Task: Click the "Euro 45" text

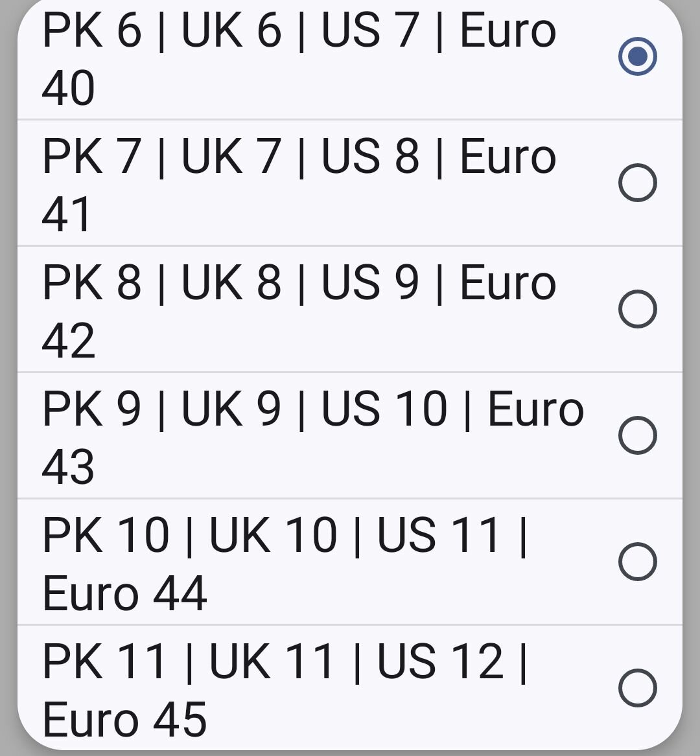Action: [124, 720]
